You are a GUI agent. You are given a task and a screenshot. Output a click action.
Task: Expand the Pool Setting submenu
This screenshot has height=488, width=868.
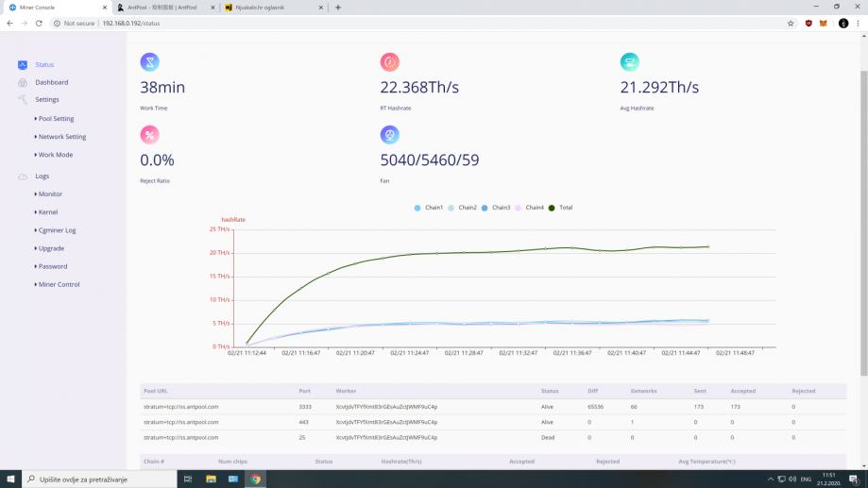click(x=56, y=119)
